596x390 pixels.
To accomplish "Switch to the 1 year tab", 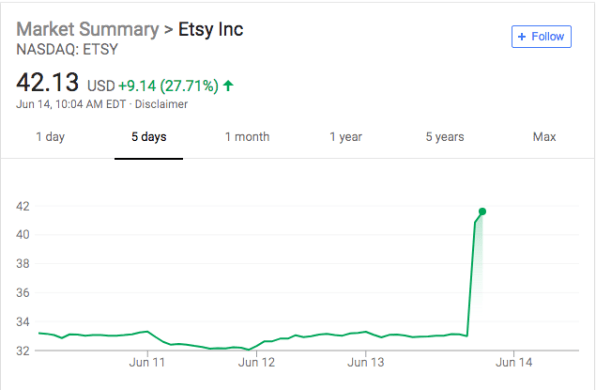I will 346,136.
